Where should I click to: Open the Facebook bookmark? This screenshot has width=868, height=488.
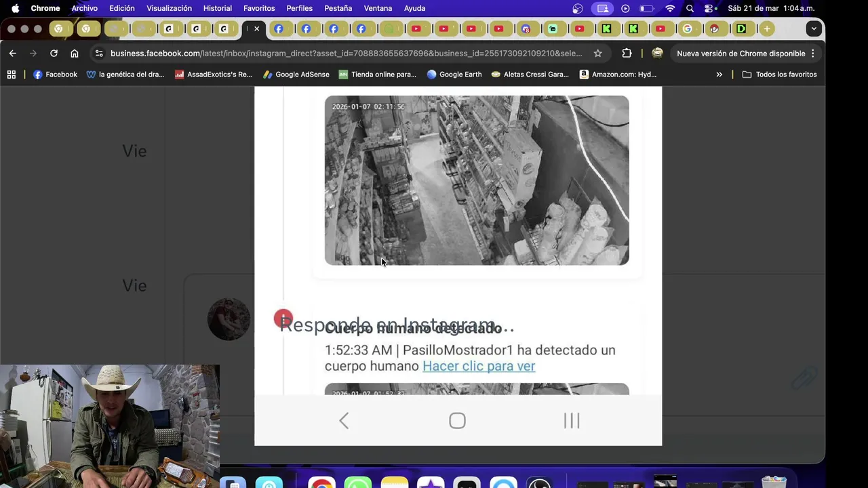[55, 75]
